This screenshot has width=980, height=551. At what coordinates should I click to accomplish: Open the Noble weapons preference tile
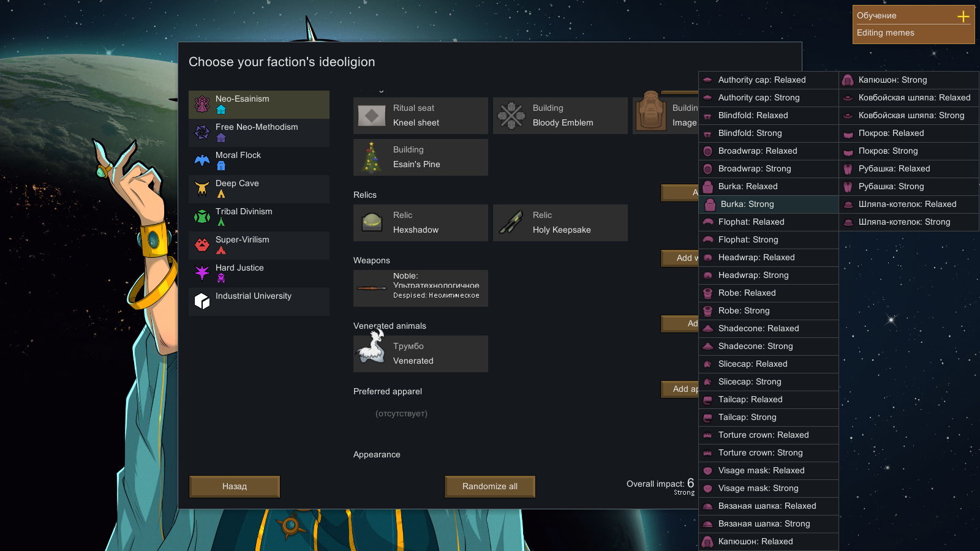(421, 288)
